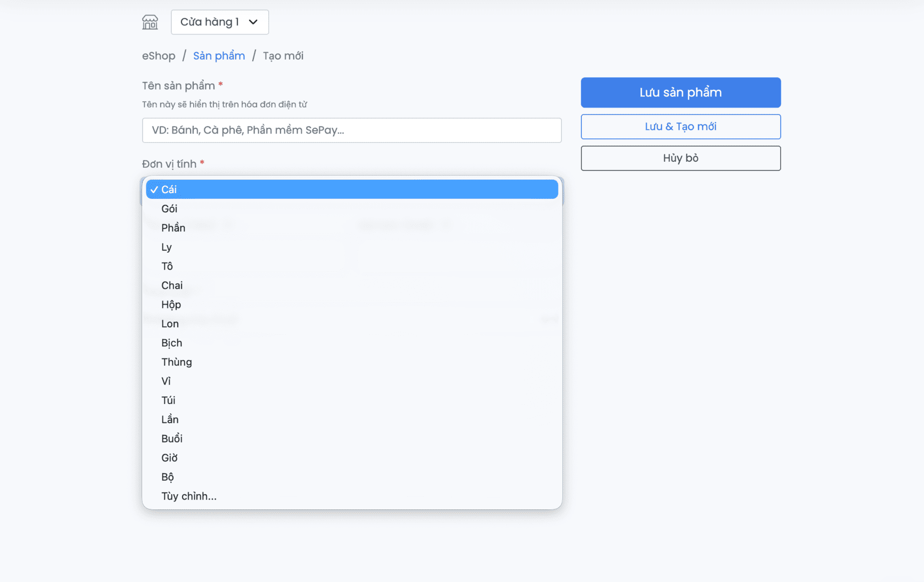Choose Chai in the dropdown list
Screen dimensions: 924x582
click(172, 285)
